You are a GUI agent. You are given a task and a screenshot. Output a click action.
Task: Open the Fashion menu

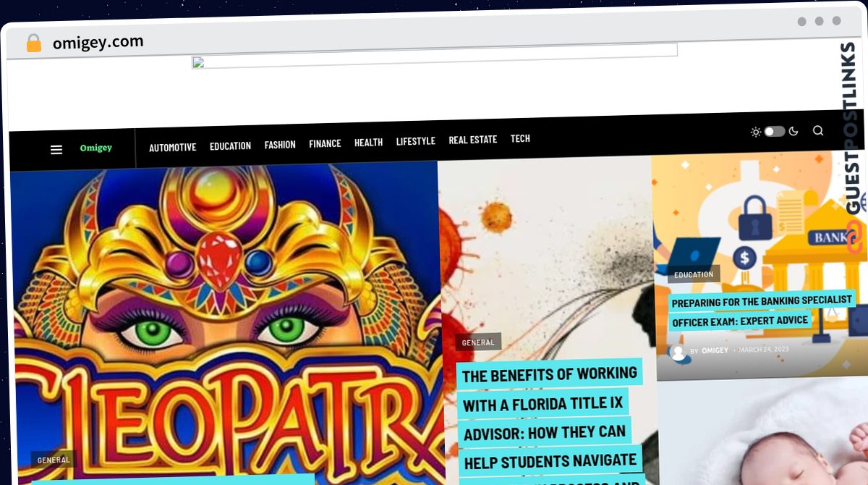(x=280, y=145)
